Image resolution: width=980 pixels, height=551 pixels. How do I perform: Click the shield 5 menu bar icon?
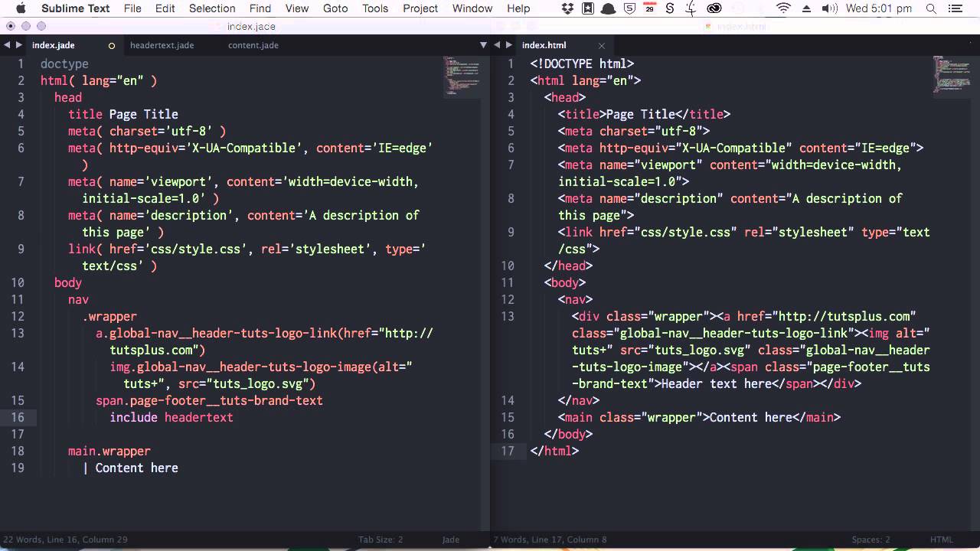[629, 8]
